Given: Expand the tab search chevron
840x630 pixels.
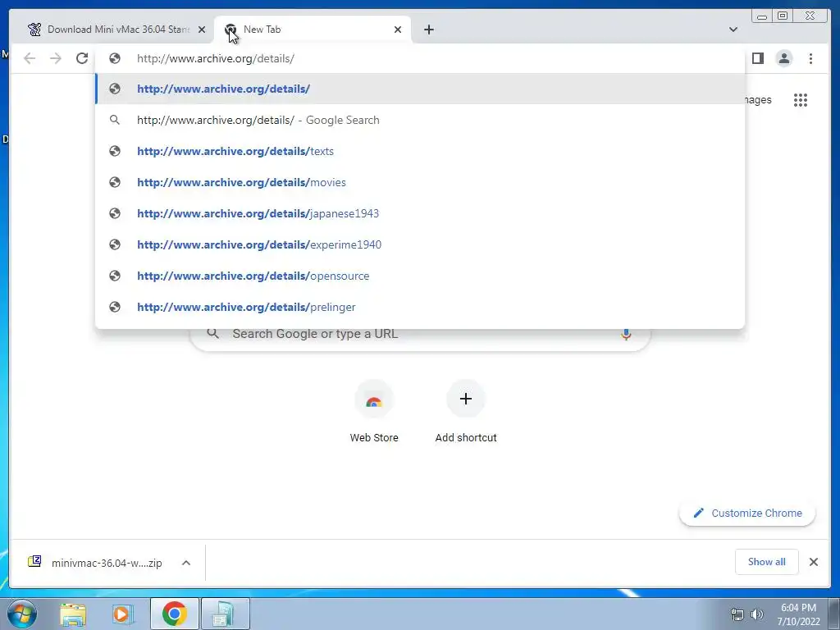Looking at the screenshot, I should point(733,30).
